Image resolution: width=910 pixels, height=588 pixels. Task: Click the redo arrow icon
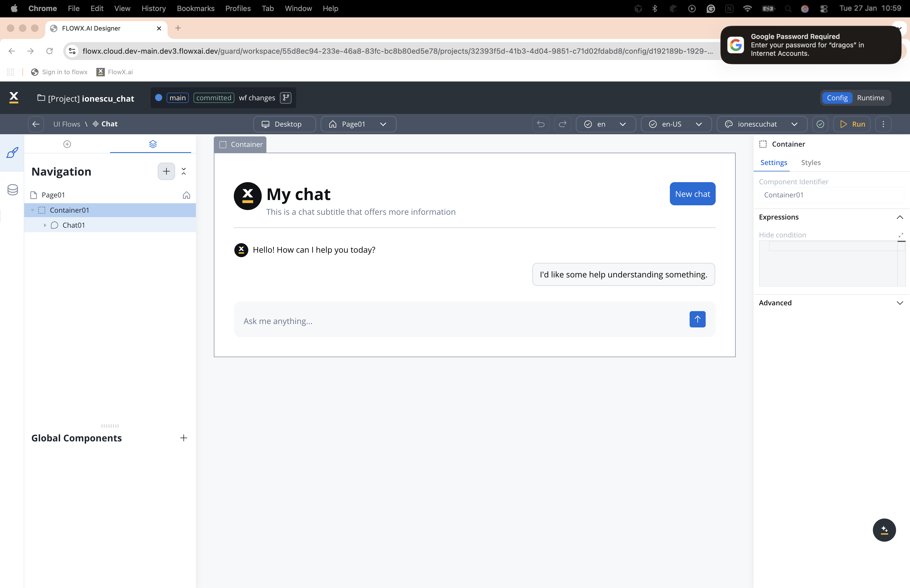[x=562, y=124]
